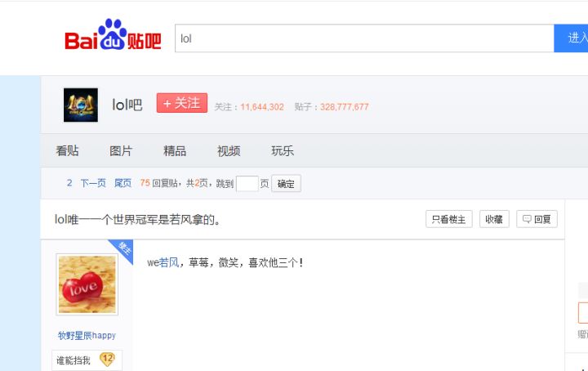Follow lol吧 with the +关注 button
Image resolution: width=588 pixels, height=371 pixels.
(182, 103)
